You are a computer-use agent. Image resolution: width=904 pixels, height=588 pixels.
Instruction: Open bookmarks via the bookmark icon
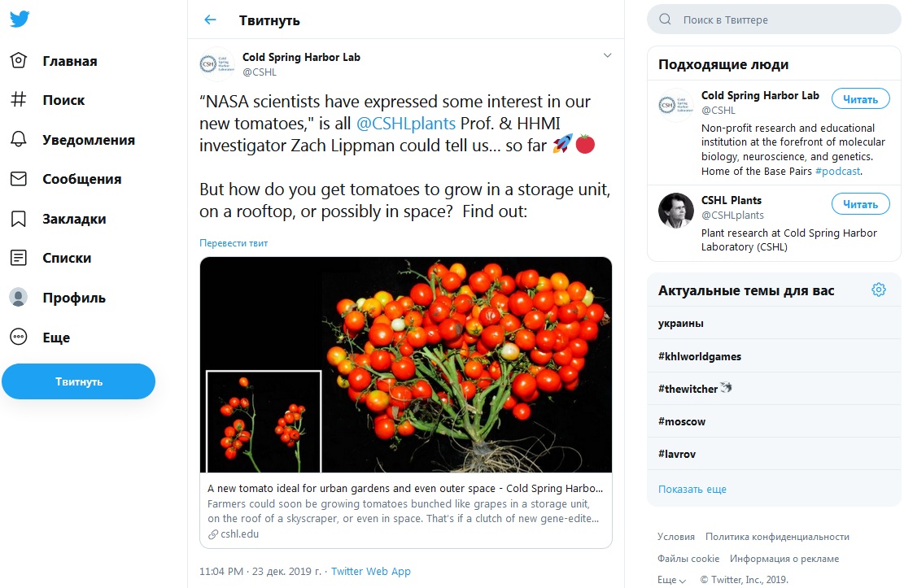(x=19, y=219)
